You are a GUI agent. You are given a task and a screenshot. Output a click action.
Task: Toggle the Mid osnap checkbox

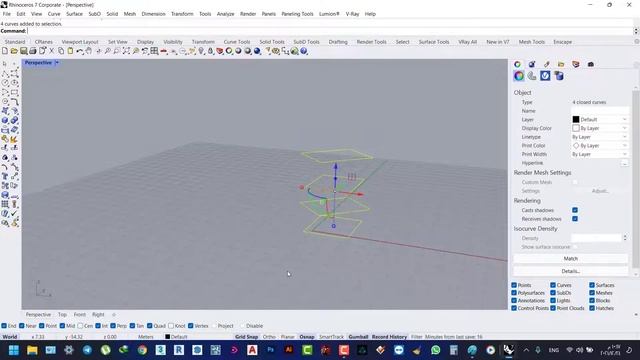pos(62,326)
